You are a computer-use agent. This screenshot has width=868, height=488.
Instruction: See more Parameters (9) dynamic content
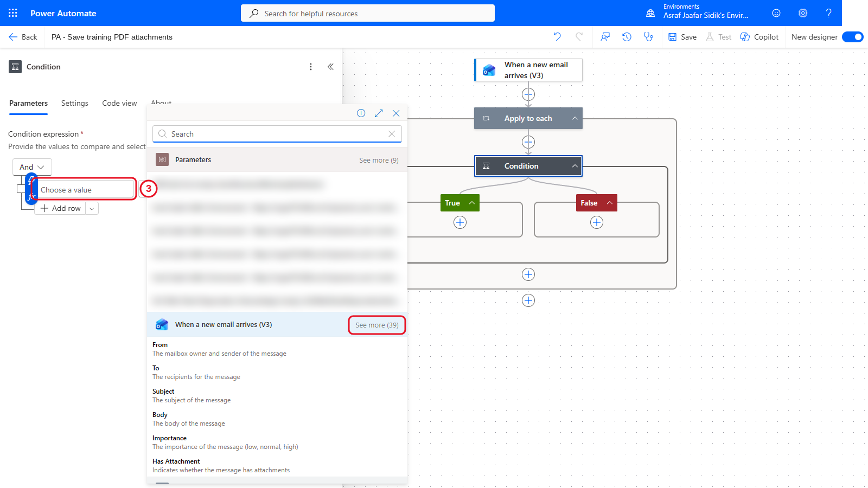tap(379, 160)
